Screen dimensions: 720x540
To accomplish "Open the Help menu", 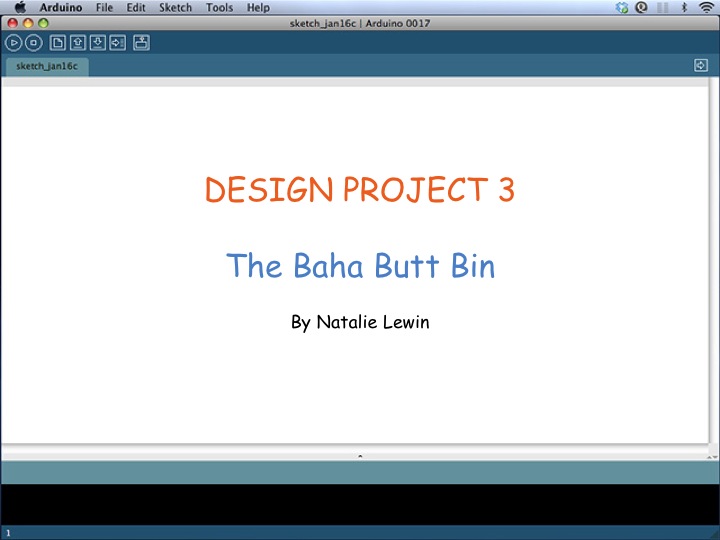I will point(258,7).
